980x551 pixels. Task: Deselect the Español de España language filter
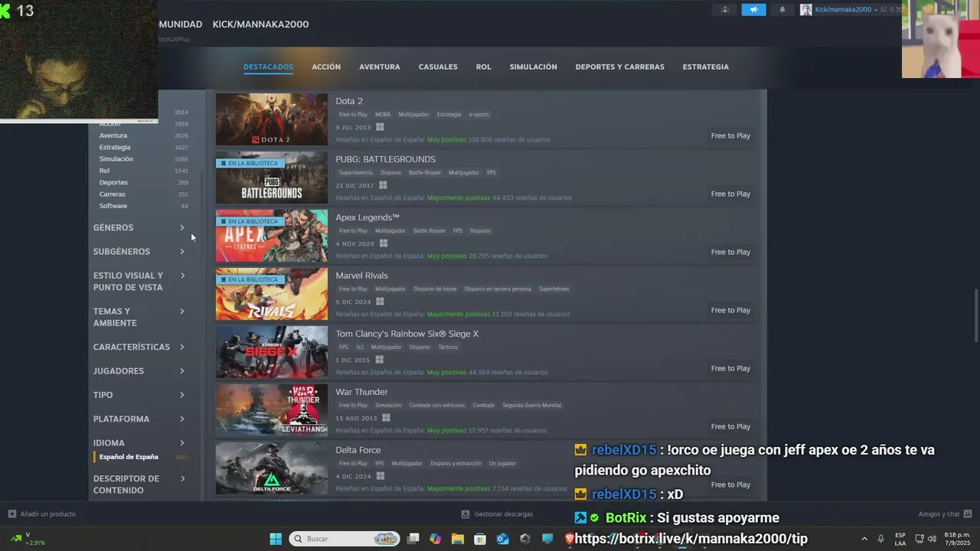(129, 457)
